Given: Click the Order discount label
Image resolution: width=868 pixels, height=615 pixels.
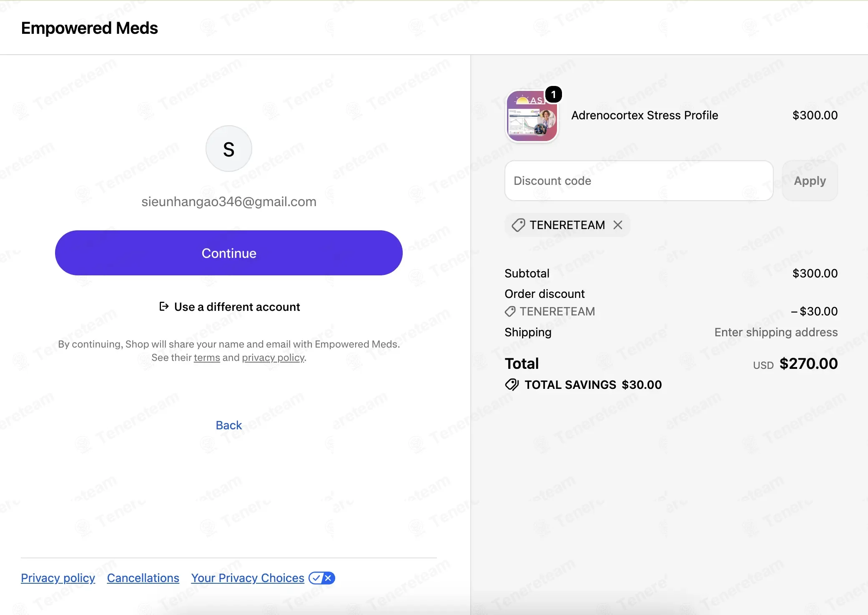Looking at the screenshot, I should point(544,294).
